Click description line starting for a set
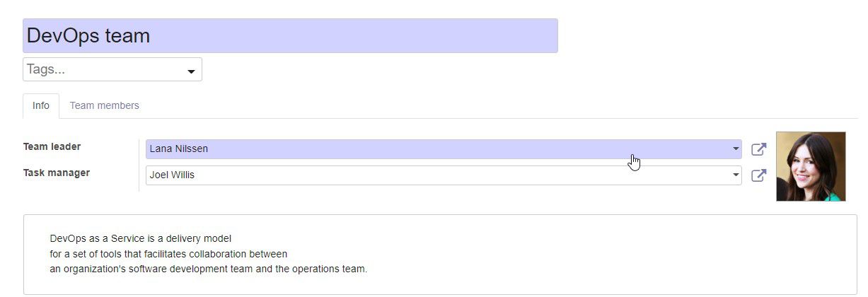868x297 pixels. [x=168, y=254]
